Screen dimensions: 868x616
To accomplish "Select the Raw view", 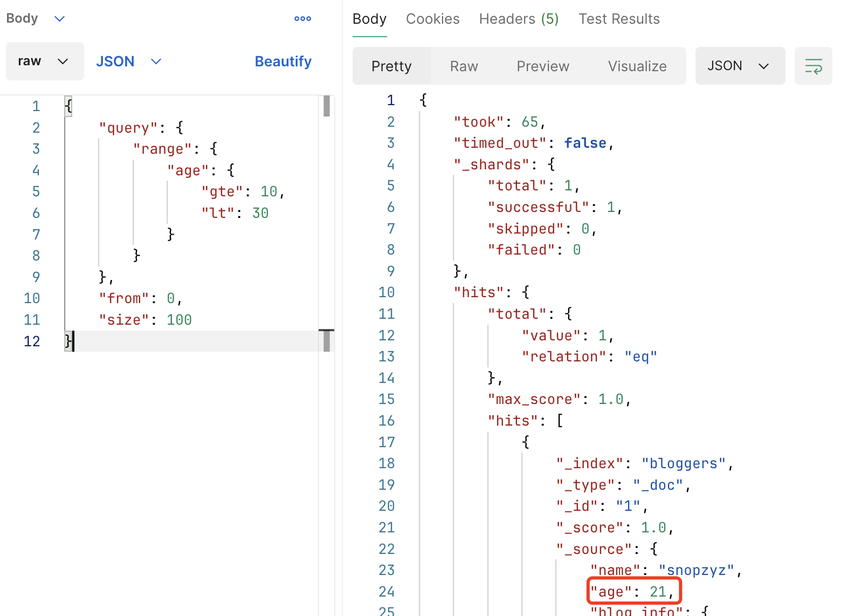I will 464,66.
